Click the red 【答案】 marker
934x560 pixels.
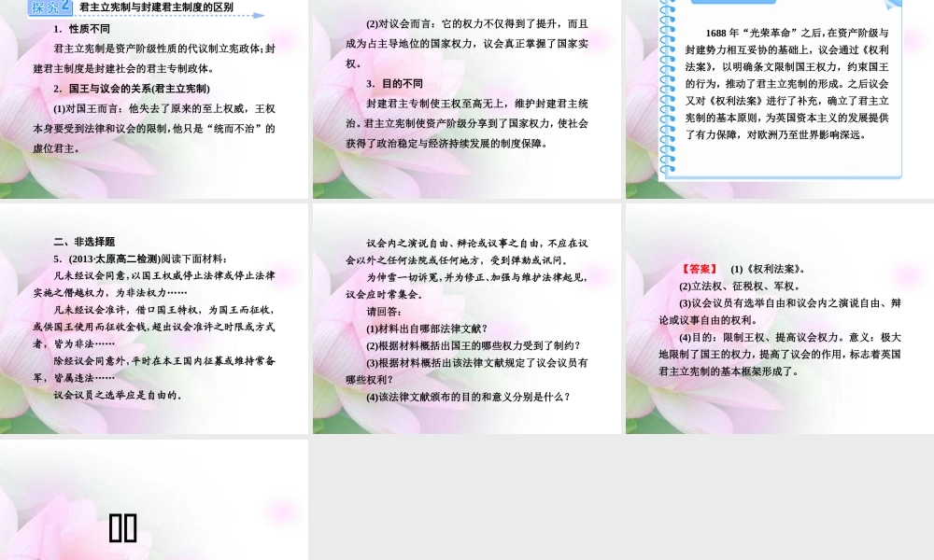click(x=700, y=269)
